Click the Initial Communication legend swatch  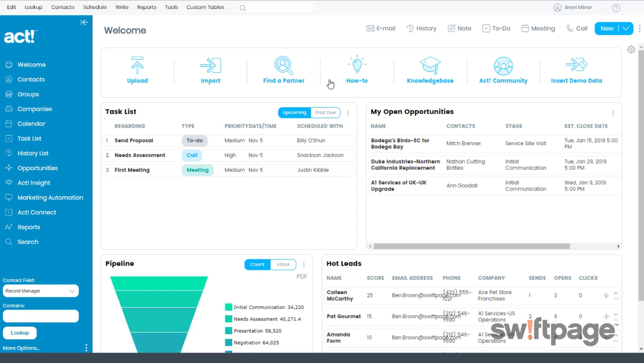point(229,307)
